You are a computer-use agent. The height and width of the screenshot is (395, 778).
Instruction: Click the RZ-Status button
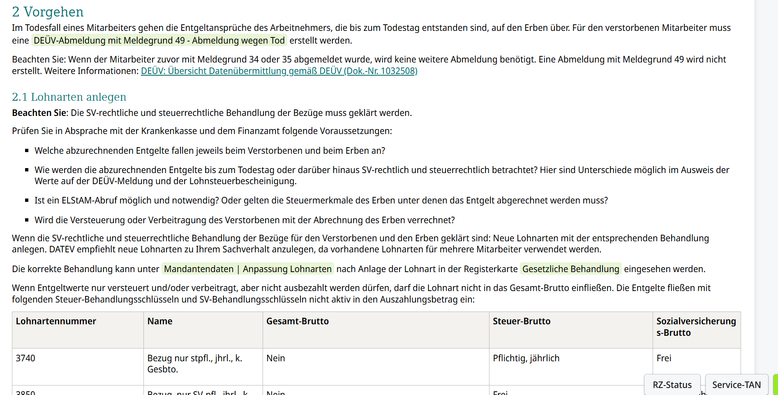(x=672, y=385)
